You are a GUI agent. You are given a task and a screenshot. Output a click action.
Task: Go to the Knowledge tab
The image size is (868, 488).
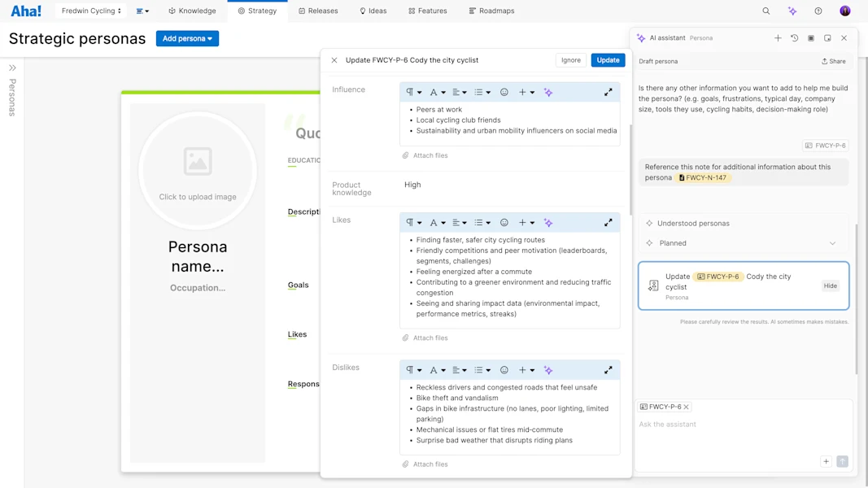pos(192,11)
